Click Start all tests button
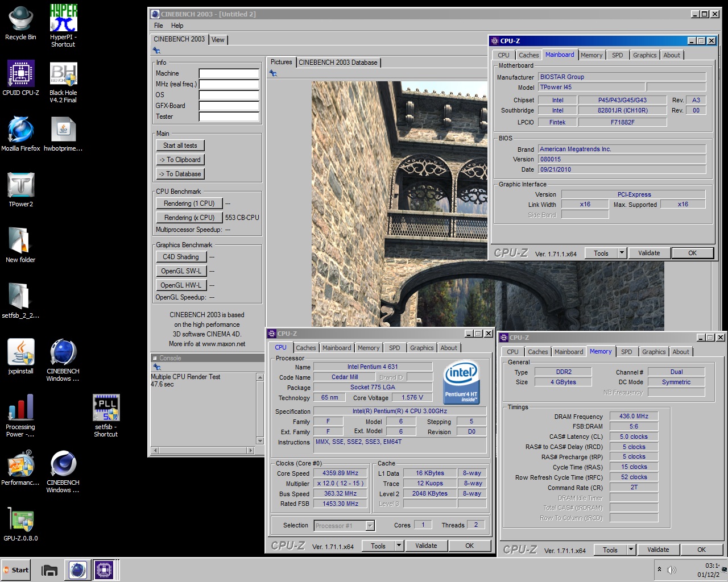The height and width of the screenshot is (582, 728). (x=180, y=145)
